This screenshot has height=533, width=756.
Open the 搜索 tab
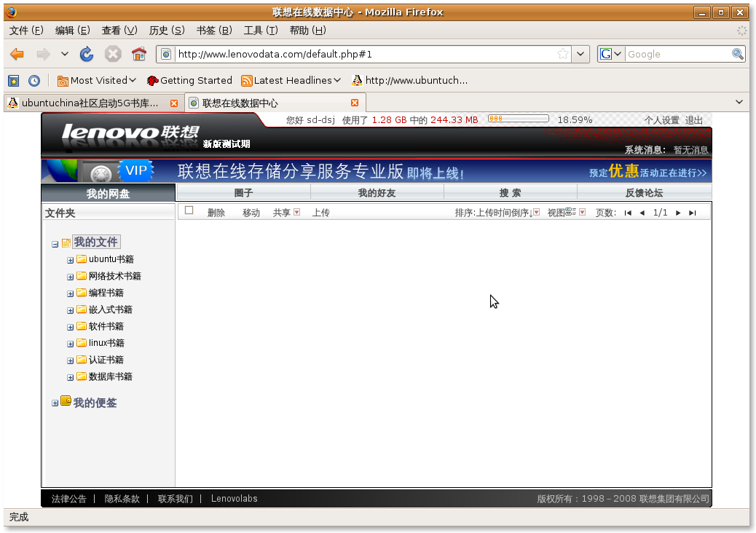(511, 193)
